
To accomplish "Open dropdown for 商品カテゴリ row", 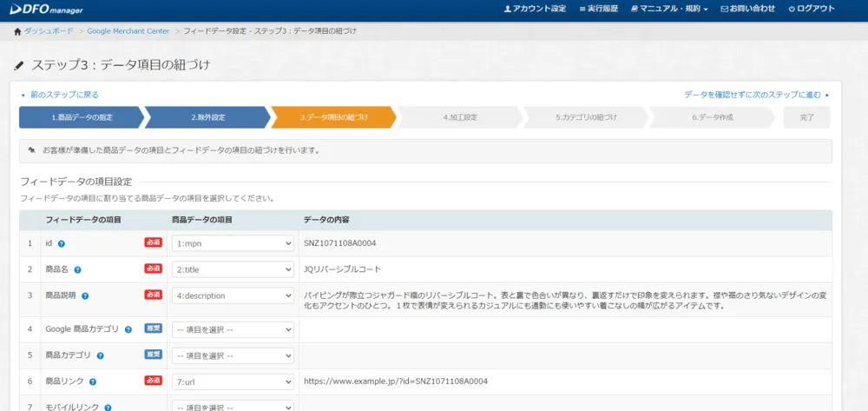I will (233, 355).
